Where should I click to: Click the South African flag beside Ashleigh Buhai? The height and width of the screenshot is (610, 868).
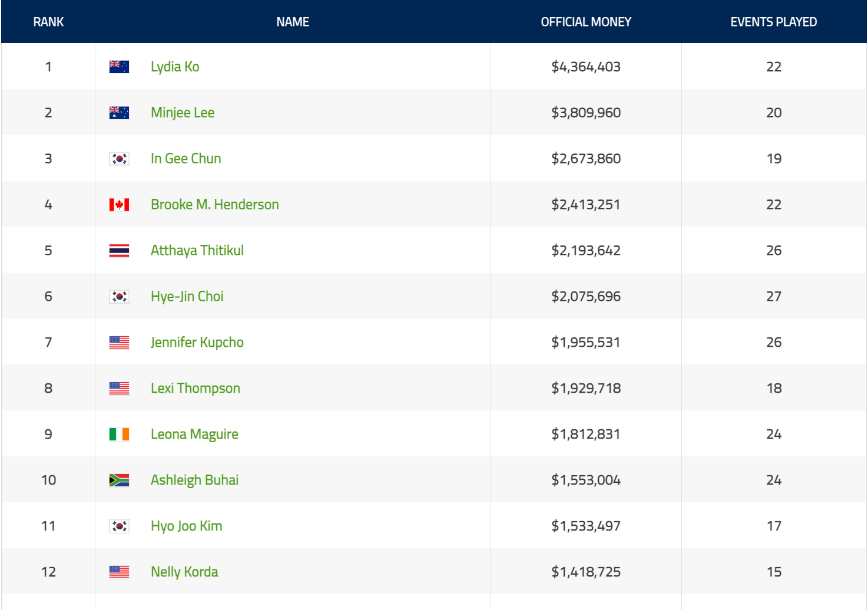[119, 480]
